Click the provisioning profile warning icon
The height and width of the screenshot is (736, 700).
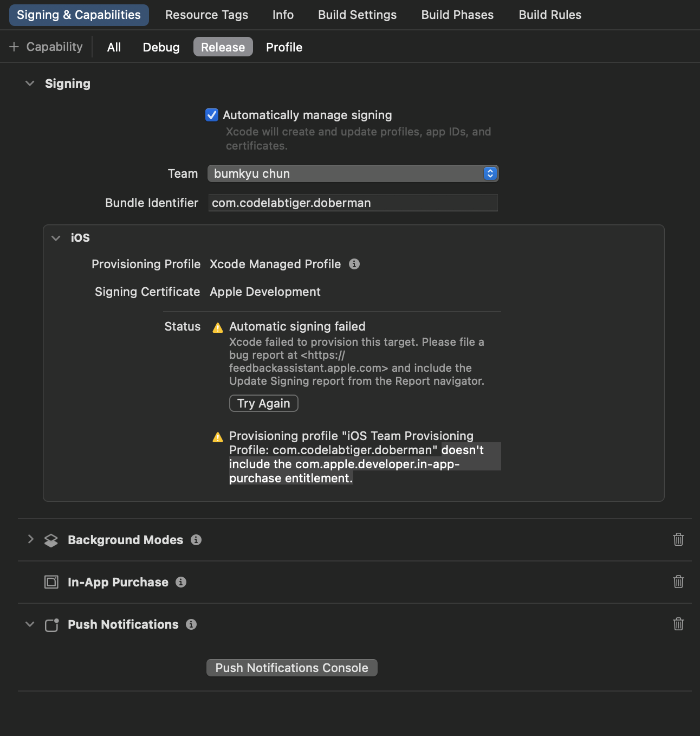click(218, 437)
